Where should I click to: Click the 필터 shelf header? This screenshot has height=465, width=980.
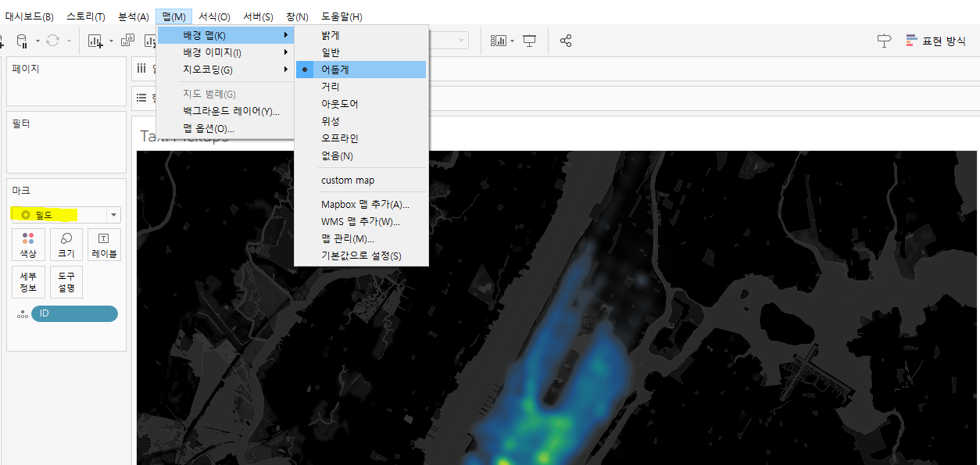coord(21,123)
